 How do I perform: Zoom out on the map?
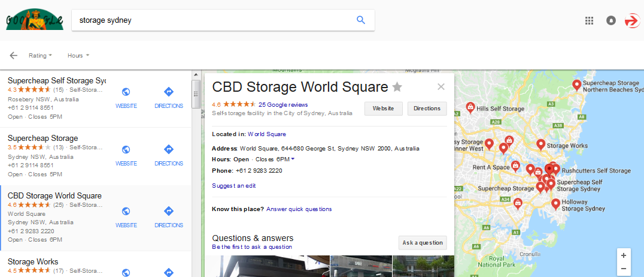624,269
